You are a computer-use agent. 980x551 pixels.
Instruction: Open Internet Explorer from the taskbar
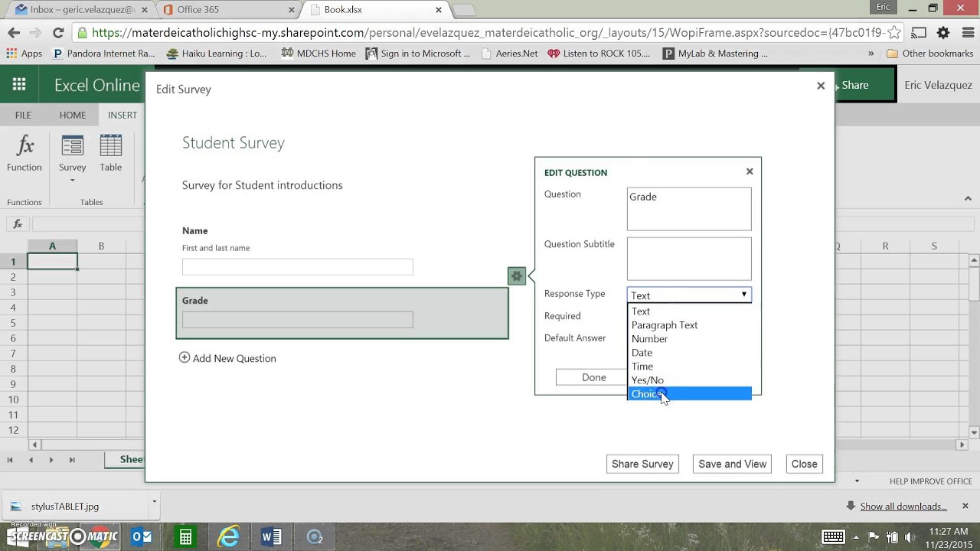click(x=228, y=536)
